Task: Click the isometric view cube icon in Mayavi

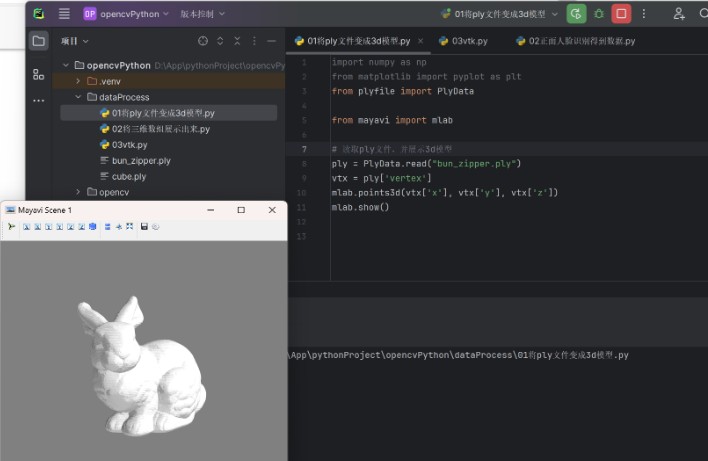Action: [93, 227]
